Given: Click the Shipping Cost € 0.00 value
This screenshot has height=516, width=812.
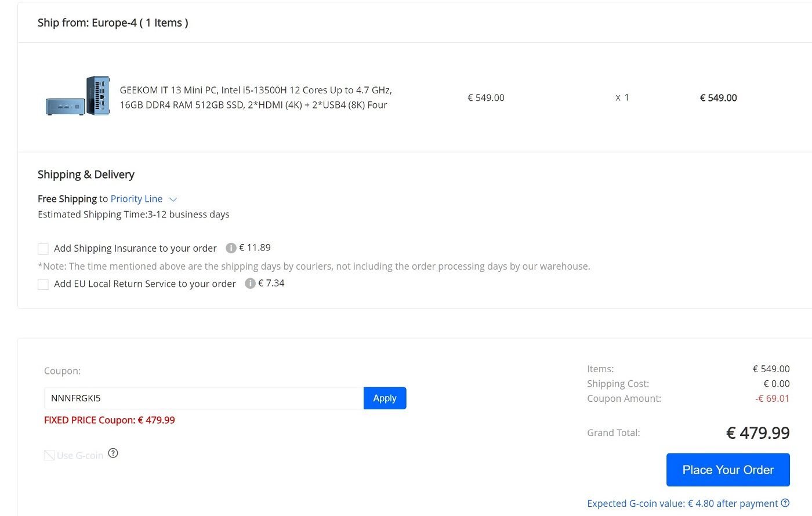Looking at the screenshot, I should [x=777, y=384].
